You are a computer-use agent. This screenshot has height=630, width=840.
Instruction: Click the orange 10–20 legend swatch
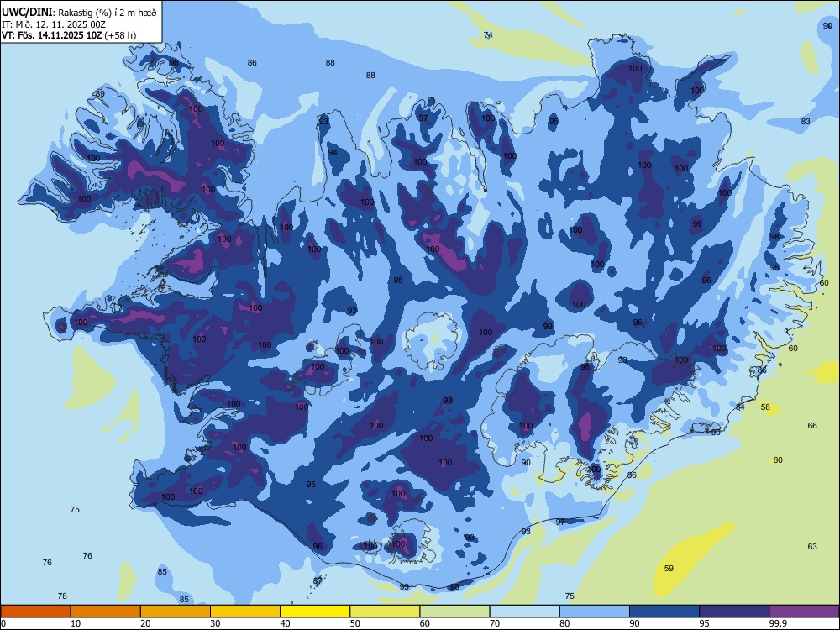coord(106,612)
